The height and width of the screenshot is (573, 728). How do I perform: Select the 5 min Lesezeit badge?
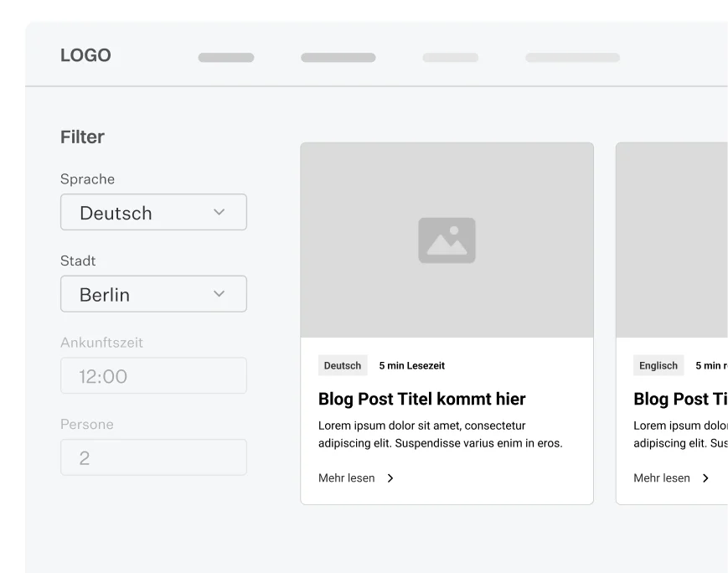coord(411,365)
